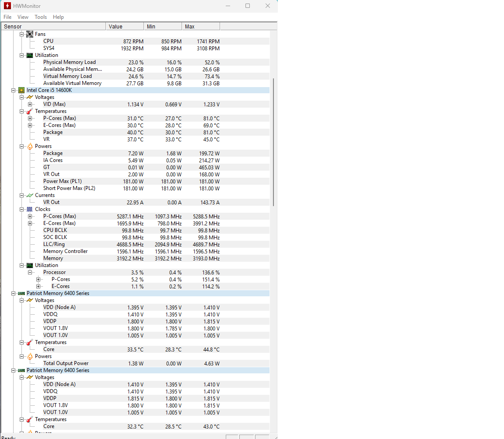Image resolution: width=504 pixels, height=439 pixels.
Task: Collapse the first Patriot Memory 6400 Series node
Action: (x=13, y=293)
